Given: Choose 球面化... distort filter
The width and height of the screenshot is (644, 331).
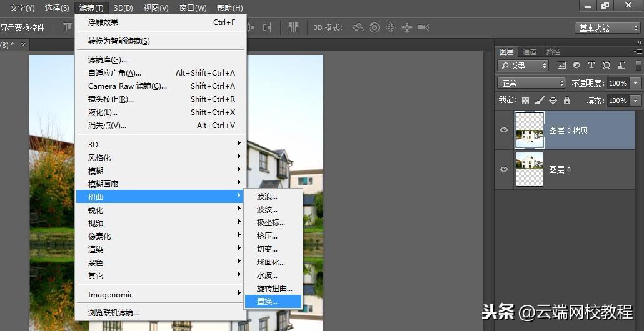Looking at the screenshot, I should pos(273,262).
